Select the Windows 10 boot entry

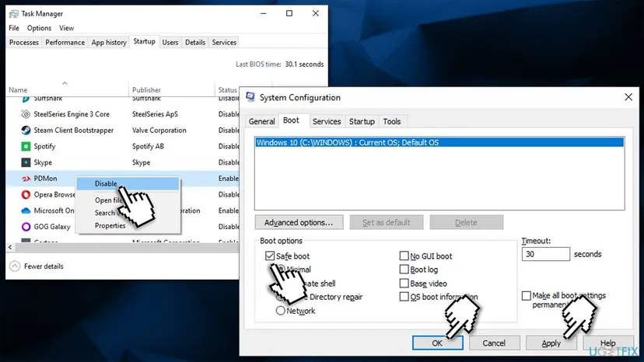(439, 142)
